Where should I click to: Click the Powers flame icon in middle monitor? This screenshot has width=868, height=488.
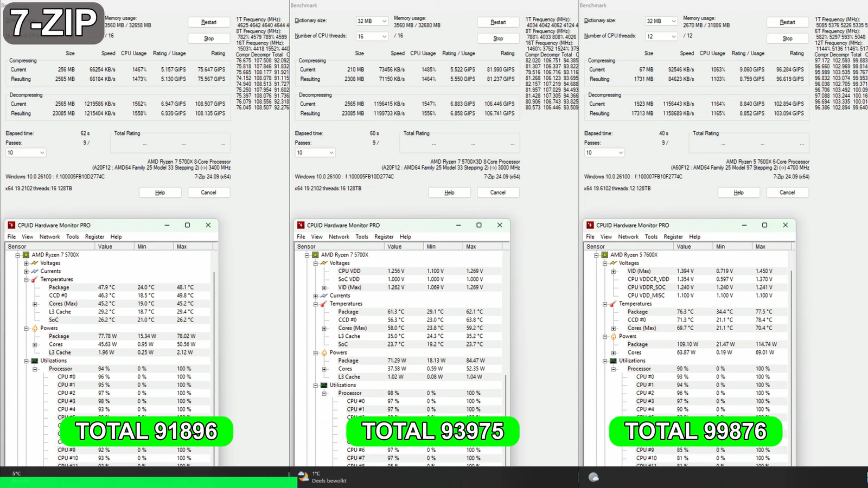[x=324, y=352]
